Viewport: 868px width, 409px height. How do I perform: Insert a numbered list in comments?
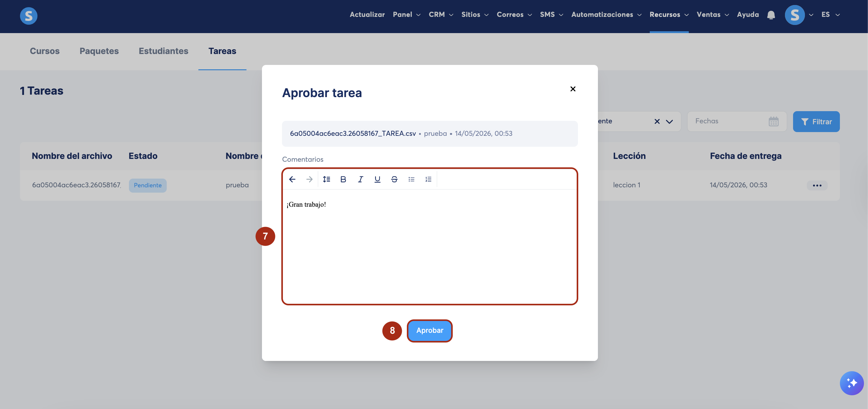tap(428, 179)
